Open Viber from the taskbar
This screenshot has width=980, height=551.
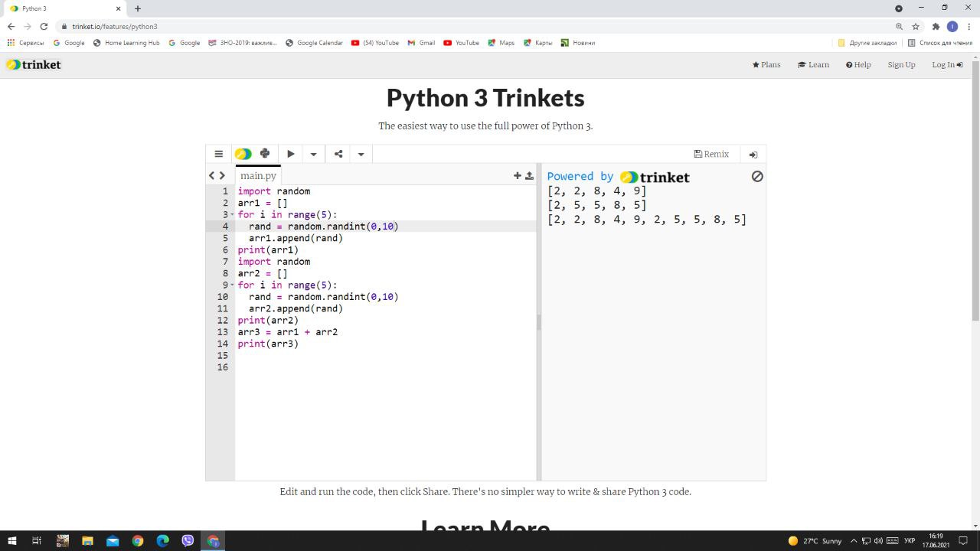point(188,541)
